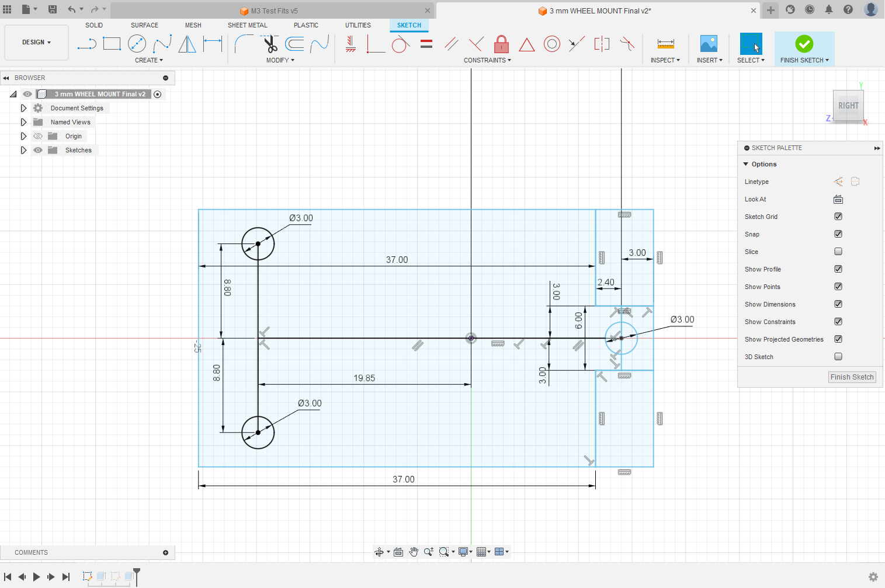
Task: Switch to the SURFACE tab
Action: (x=144, y=25)
